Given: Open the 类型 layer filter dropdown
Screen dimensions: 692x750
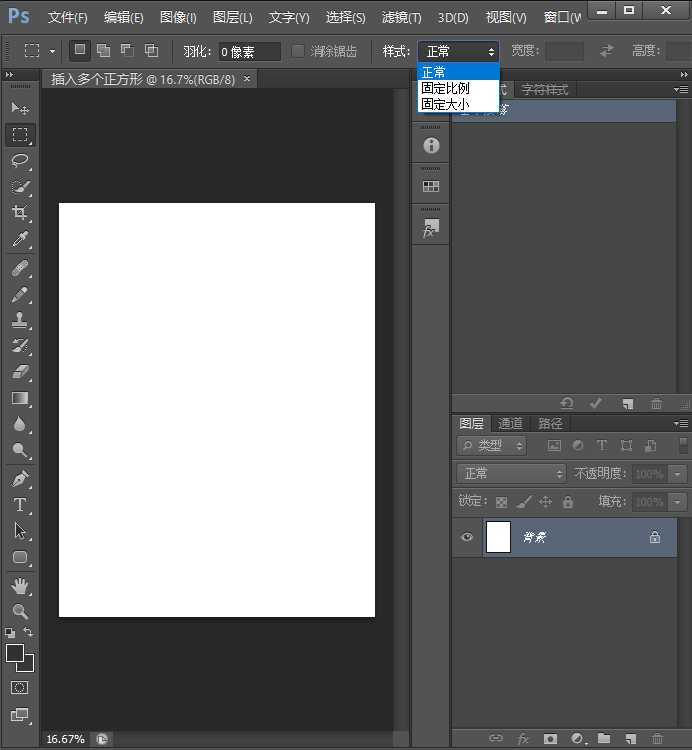Looking at the screenshot, I should [x=494, y=446].
